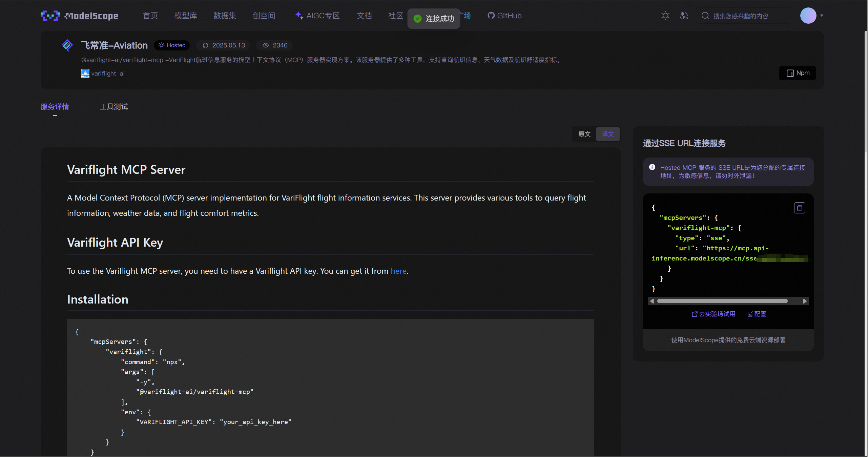Click the Npm button
The height and width of the screenshot is (457, 868).
point(798,73)
